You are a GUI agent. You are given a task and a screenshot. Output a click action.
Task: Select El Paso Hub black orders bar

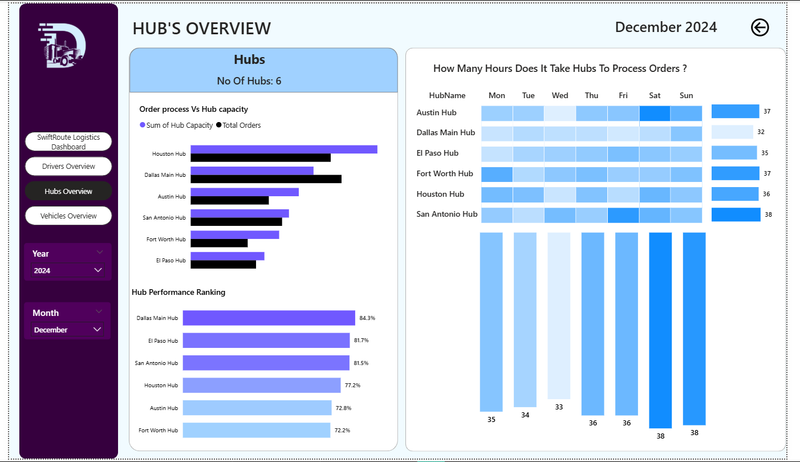click(223, 265)
